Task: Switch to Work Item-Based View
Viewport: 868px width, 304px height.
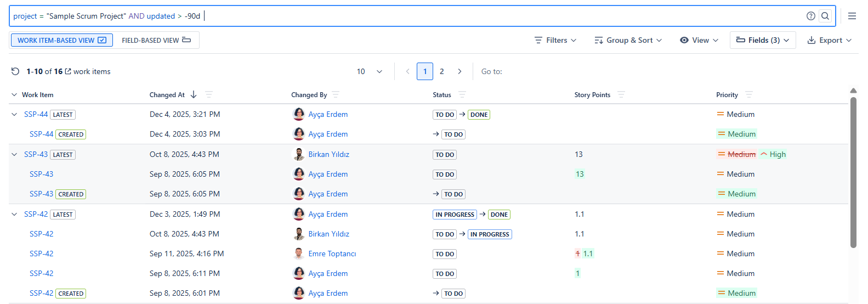Action: [62, 40]
